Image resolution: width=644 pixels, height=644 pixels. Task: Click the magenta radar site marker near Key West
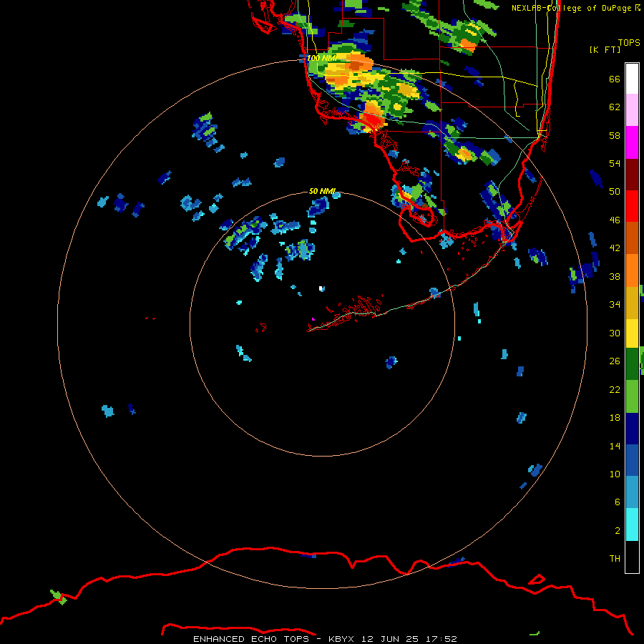coord(313,318)
